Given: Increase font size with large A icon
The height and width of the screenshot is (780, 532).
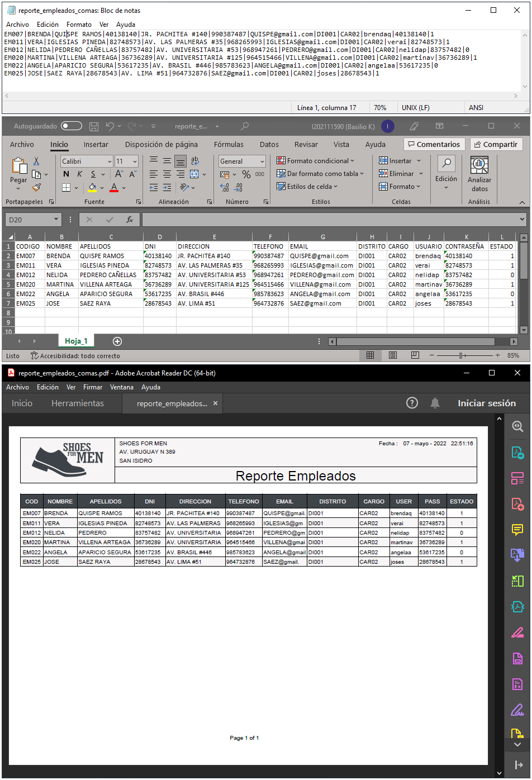Looking at the screenshot, I should click(119, 174).
